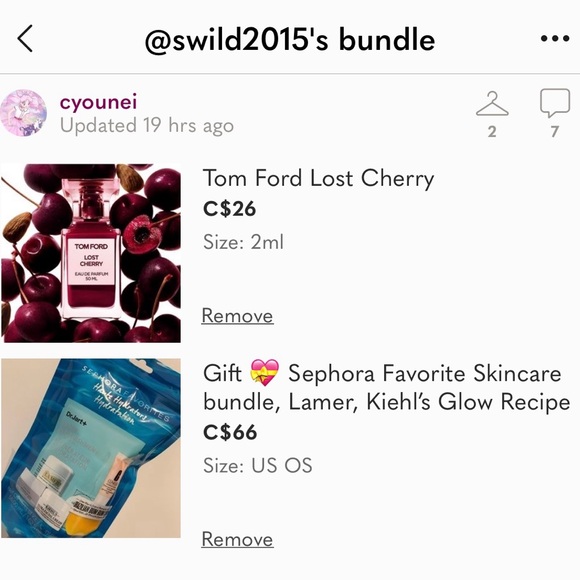580x580 pixels.
Task: Select the Size: US OS detail
Action: pos(257,465)
